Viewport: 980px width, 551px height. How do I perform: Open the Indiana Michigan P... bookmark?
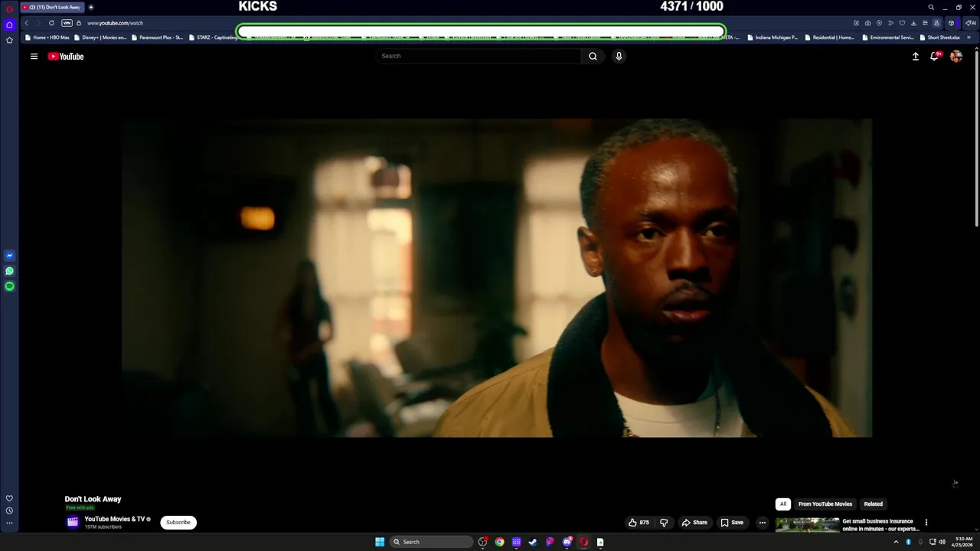point(772,37)
